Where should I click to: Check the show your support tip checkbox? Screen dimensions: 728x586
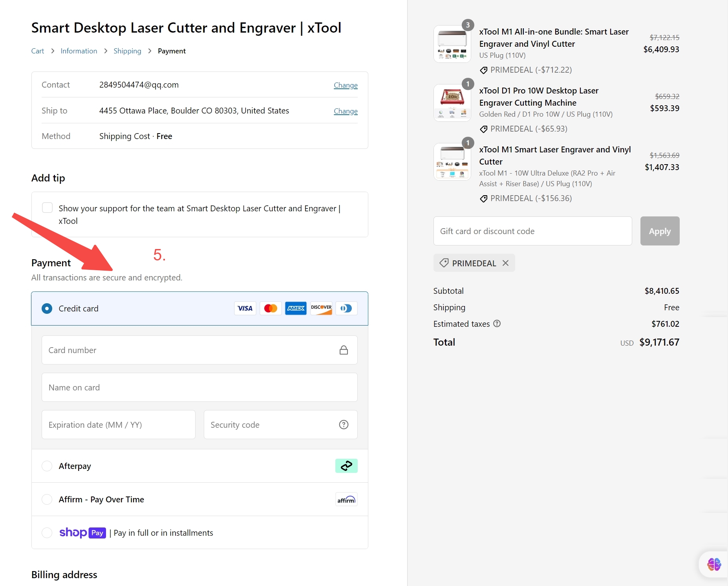click(x=47, y=207)
